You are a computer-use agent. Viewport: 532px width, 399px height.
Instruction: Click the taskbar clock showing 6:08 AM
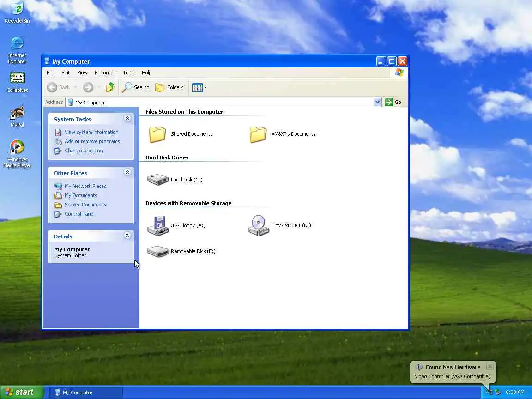pyautogui.click(x=515, y=392)
